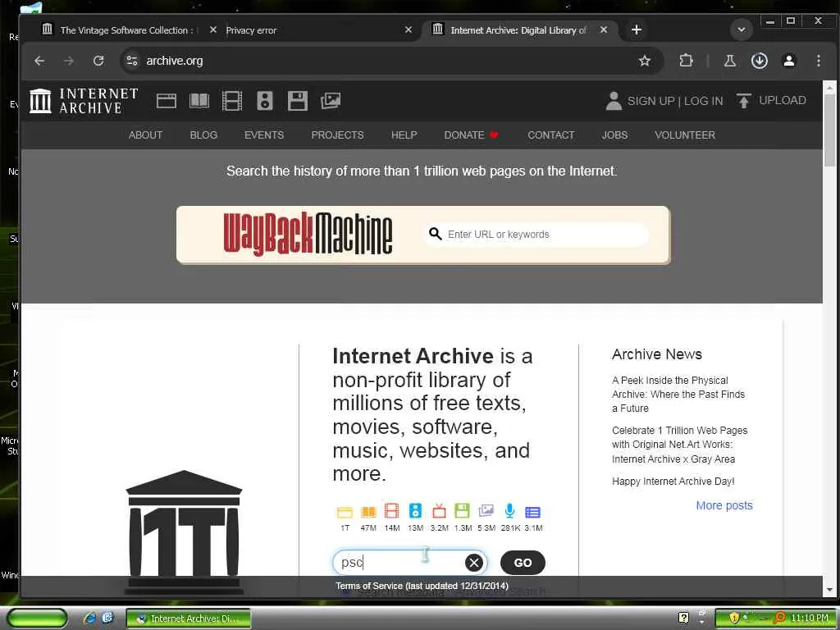Open 'A Peek Inside the Physical Archive' post
Screen dimensions: 840x630
pyautogui.click(x=678, y=395)
